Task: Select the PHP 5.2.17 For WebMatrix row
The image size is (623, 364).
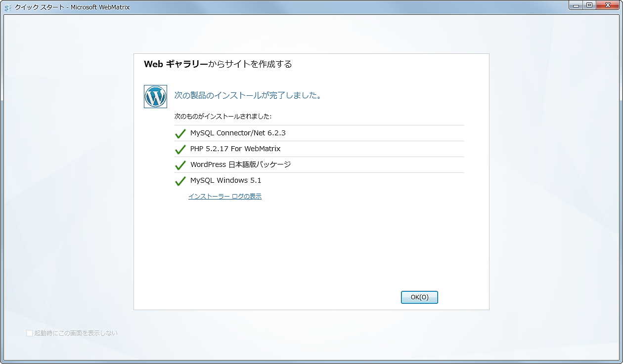Action: tap(235, 148)
